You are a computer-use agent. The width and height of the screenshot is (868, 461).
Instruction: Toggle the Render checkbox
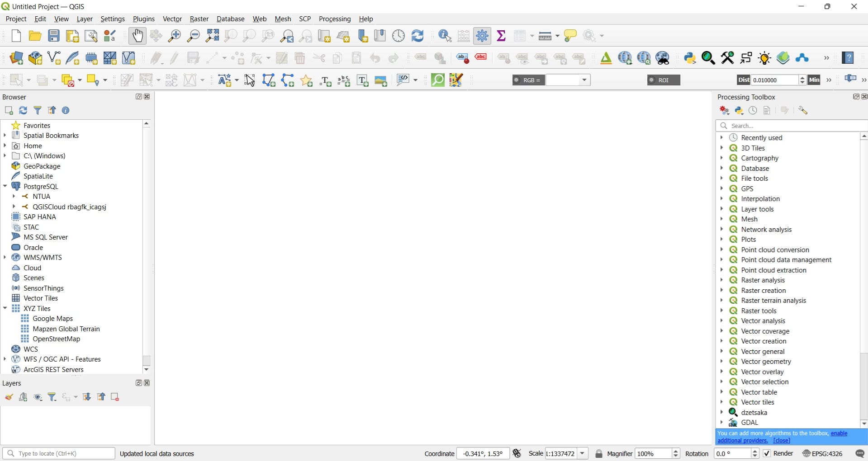(x=767, y=453)
